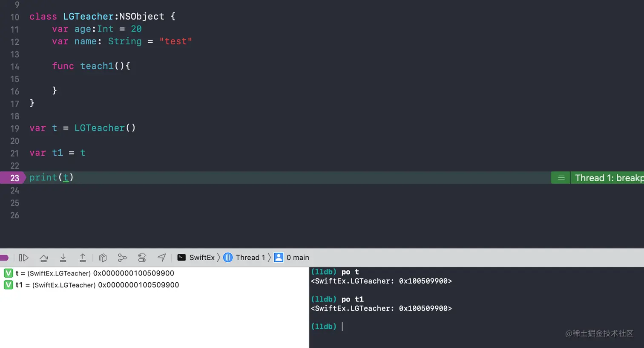Click the Step Into debug icon
This screenshot has height=348, width=644.
click(x=63, y=258)
